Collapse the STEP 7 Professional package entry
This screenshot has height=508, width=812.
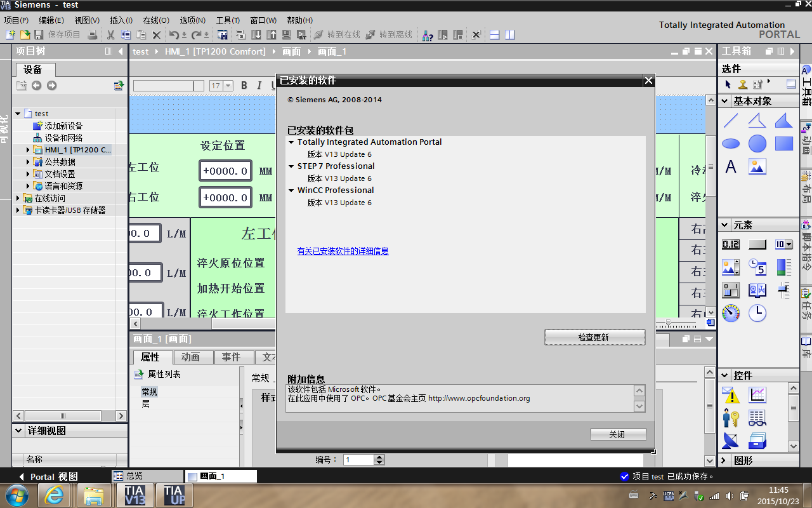(291, 166)
